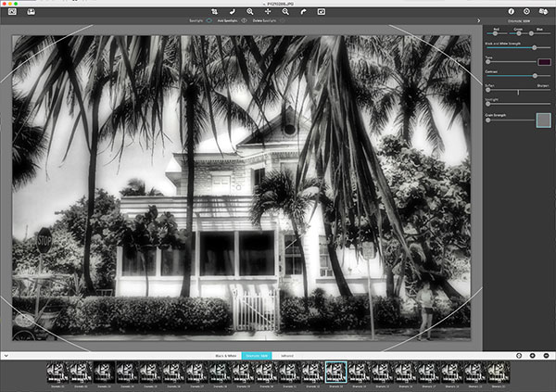Screen dimensions: 556x392
Task: Select the Dramatic B&W tab
Action: (x=257, y=356)
